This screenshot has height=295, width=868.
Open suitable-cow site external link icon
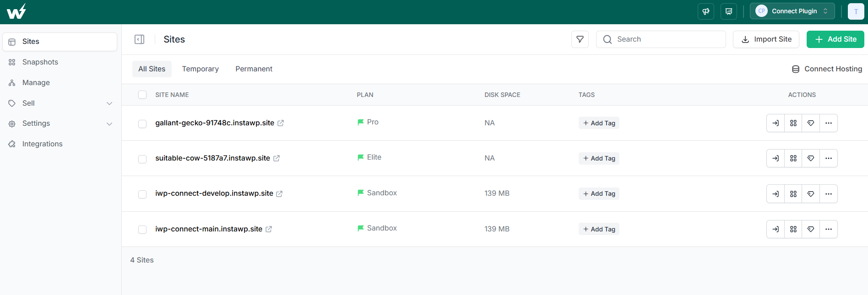pos(277,158)
